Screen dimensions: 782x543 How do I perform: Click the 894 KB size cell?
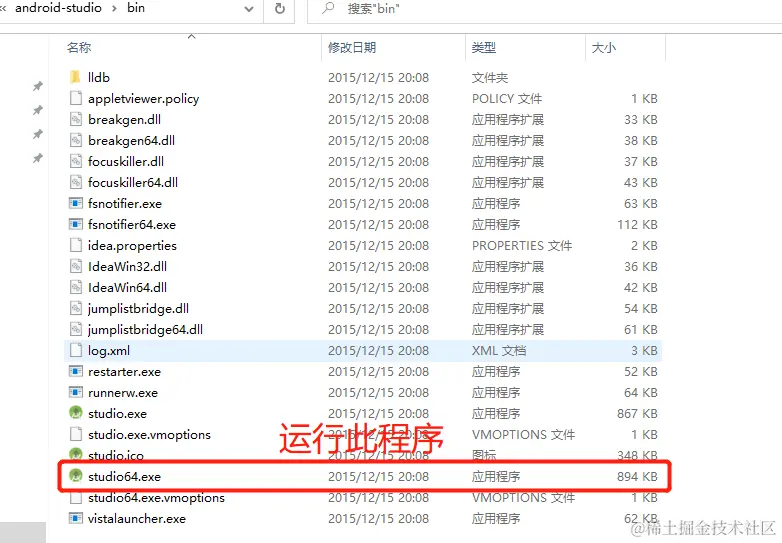637,477
